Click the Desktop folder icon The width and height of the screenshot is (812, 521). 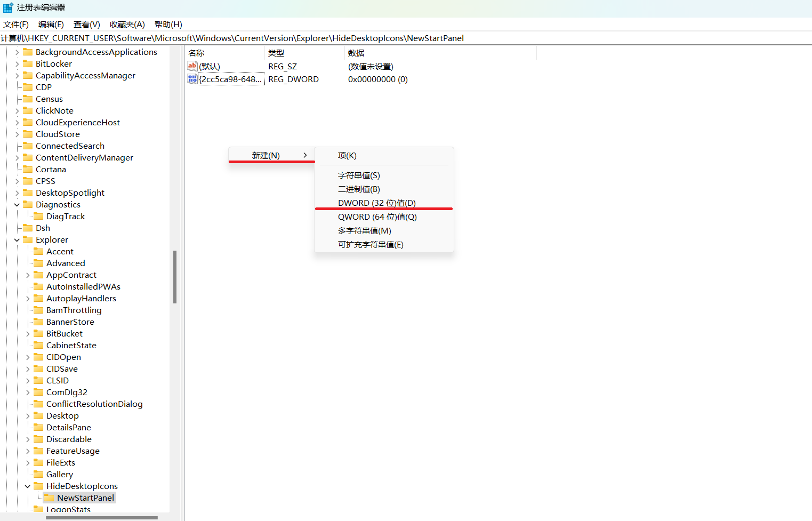pos(39,415)
